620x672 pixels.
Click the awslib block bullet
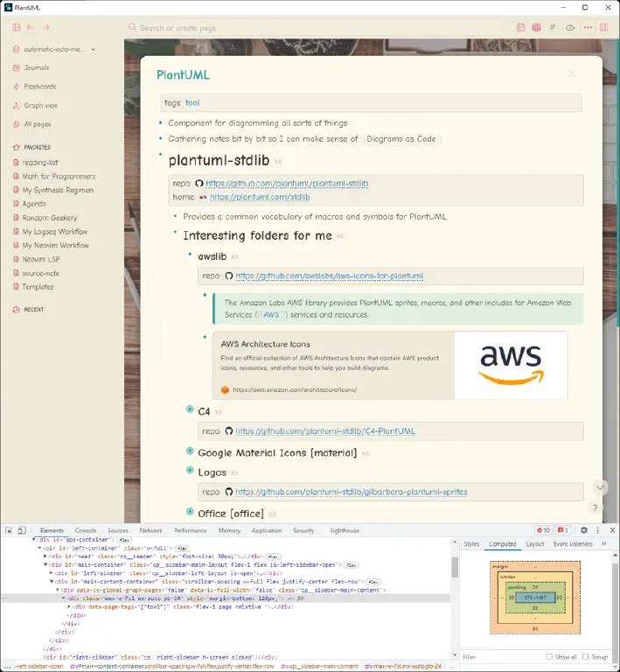click(x=190, y=254)
